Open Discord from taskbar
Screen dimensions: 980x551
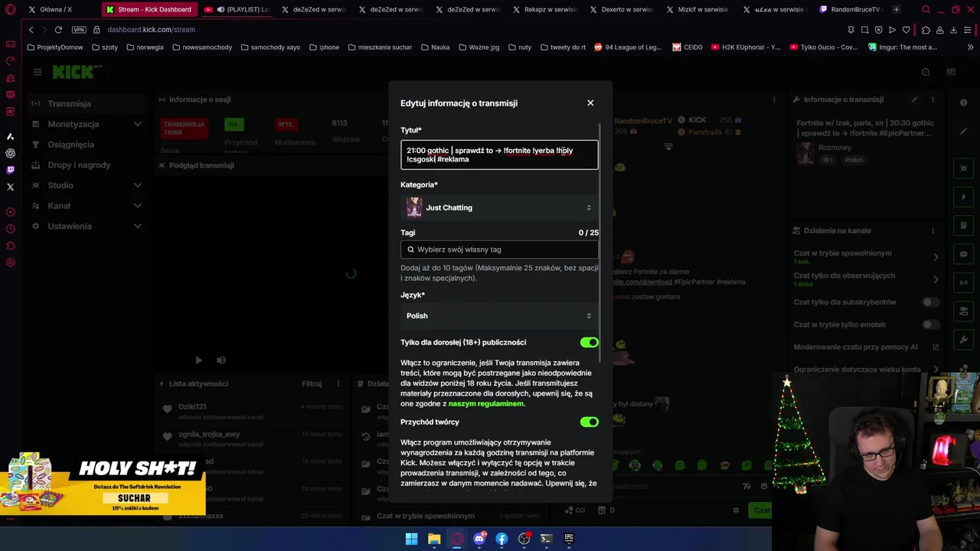pos(479,539)
